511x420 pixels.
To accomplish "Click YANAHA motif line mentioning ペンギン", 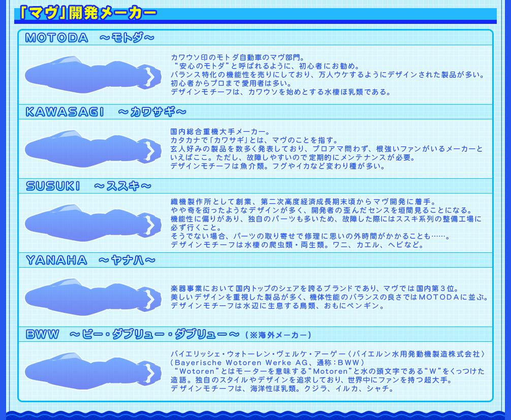I will [278, 306].
